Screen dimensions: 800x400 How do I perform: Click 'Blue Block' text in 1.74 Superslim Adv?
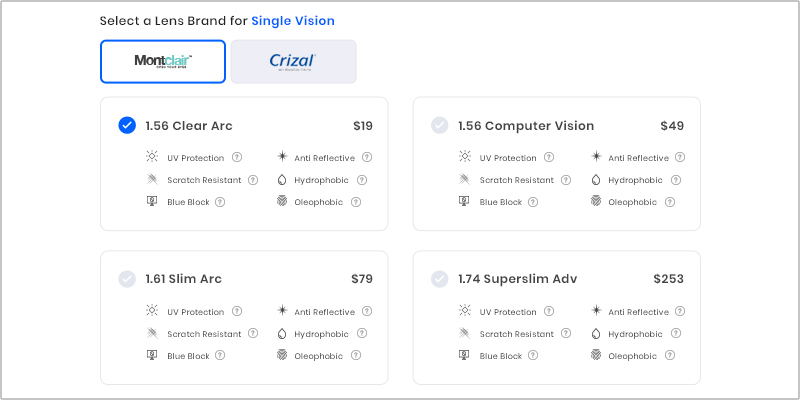501,356
